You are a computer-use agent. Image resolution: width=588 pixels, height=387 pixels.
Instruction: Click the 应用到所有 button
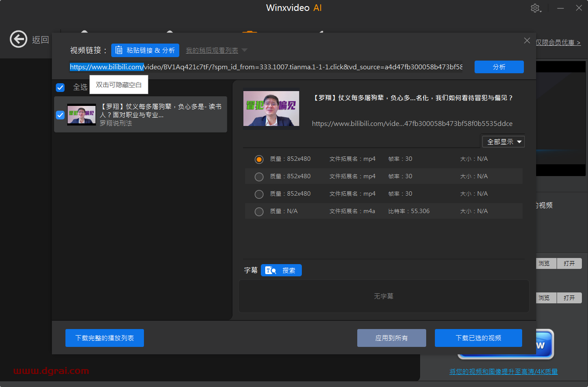click(392, 338)
